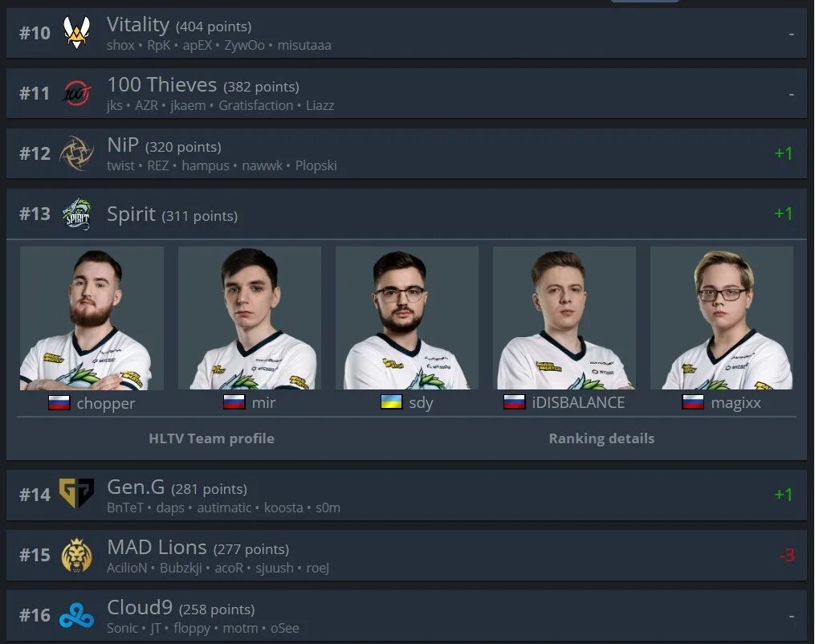Expand the Gen.G ranking entry

point(406,495)
